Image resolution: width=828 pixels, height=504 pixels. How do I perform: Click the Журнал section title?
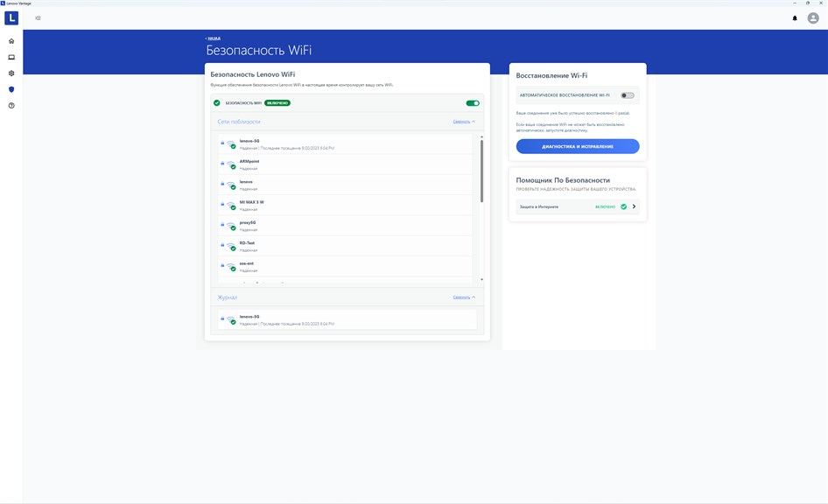(x=227, y=297)
